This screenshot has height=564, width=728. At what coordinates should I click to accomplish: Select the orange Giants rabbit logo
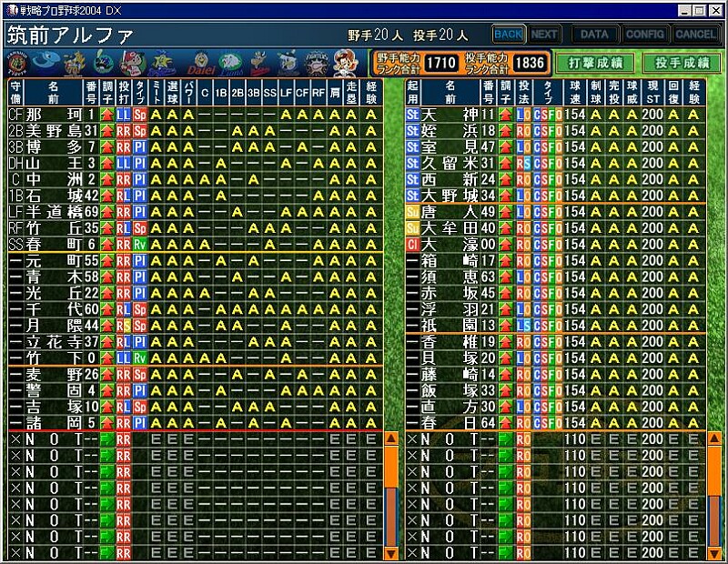[x=75, y=63]
